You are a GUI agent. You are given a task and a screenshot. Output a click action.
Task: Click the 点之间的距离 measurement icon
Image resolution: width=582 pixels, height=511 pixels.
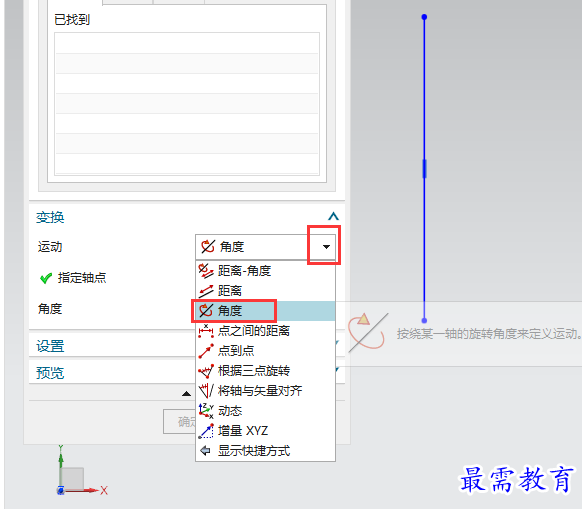tap(206, 331)
